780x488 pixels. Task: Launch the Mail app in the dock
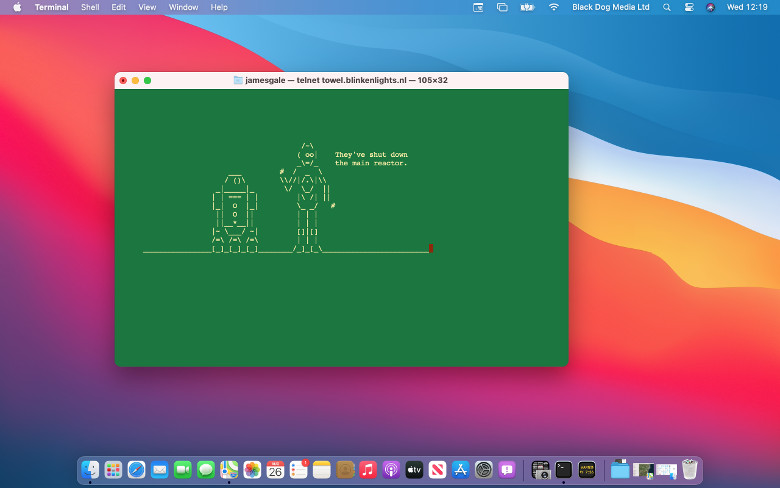point(160,469)
